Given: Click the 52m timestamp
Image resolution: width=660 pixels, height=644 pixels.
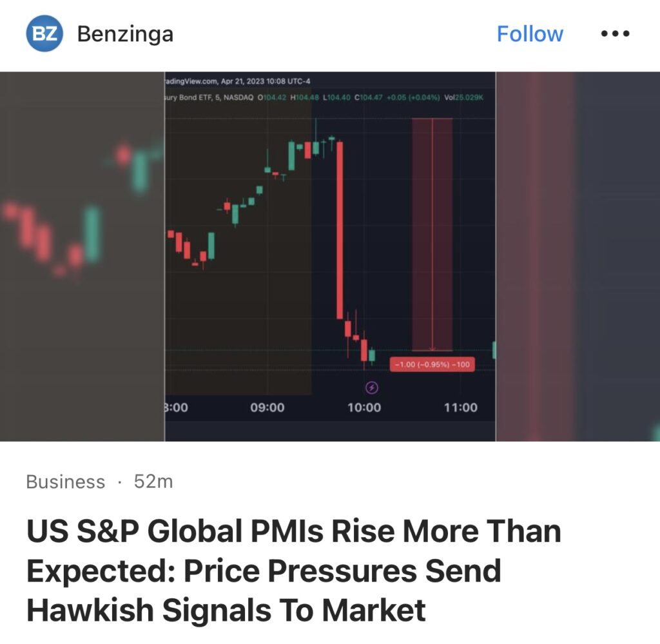Looking at the screenshot, I should tap(153, 482).
